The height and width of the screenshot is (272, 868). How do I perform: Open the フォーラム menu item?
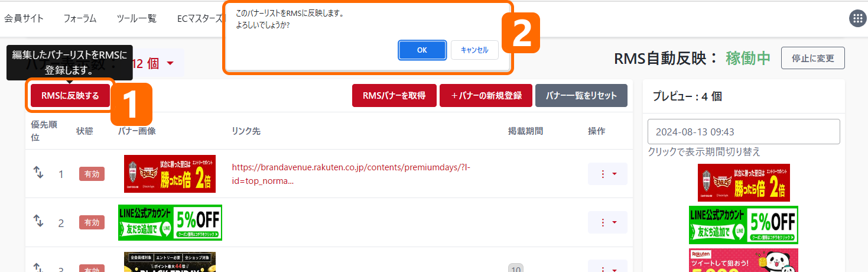(x=80, y=18)
